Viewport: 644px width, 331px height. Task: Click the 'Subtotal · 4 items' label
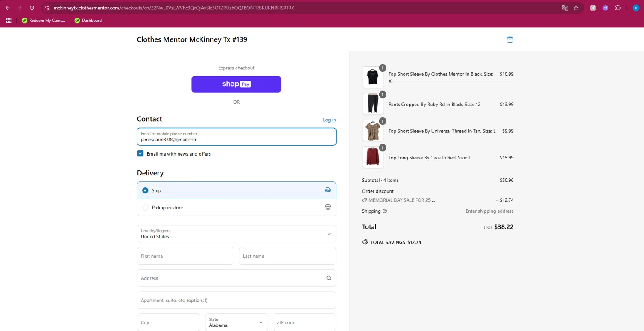pyautogui.click(x=380, y=180)
